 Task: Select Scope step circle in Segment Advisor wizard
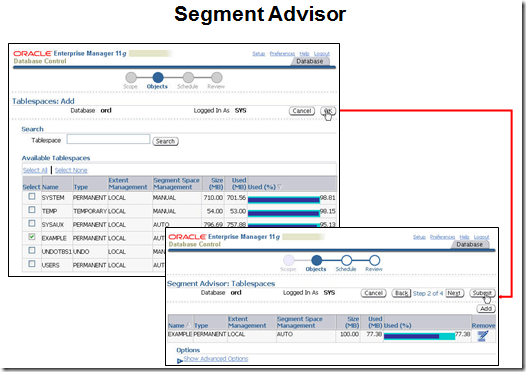coord(288,260)
